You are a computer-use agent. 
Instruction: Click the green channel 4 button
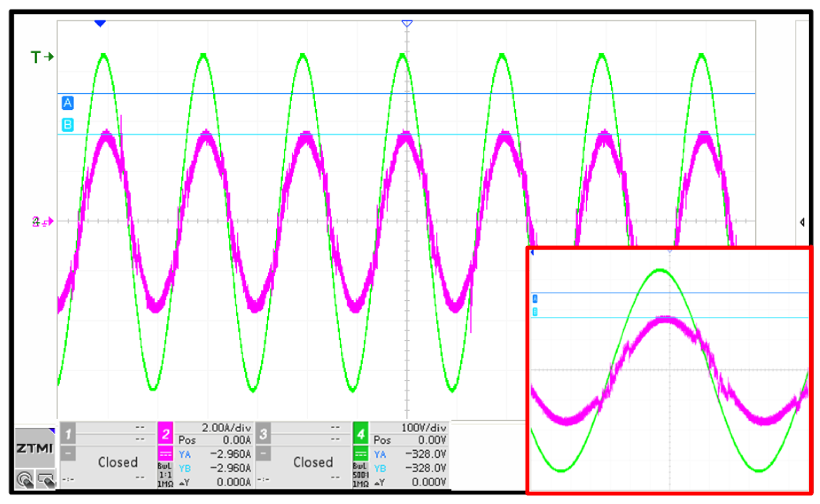pyautogui.click(x=361, y=433)
